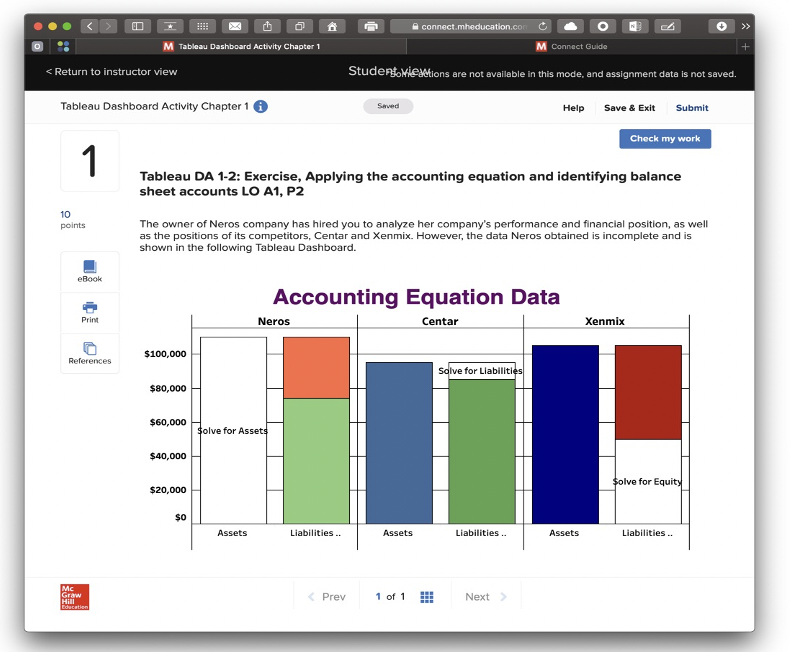The height and width of the screenshot is (652, 790).
Task: Select the dark navy Xenmix Assets bar
Action: pos(565,434)
